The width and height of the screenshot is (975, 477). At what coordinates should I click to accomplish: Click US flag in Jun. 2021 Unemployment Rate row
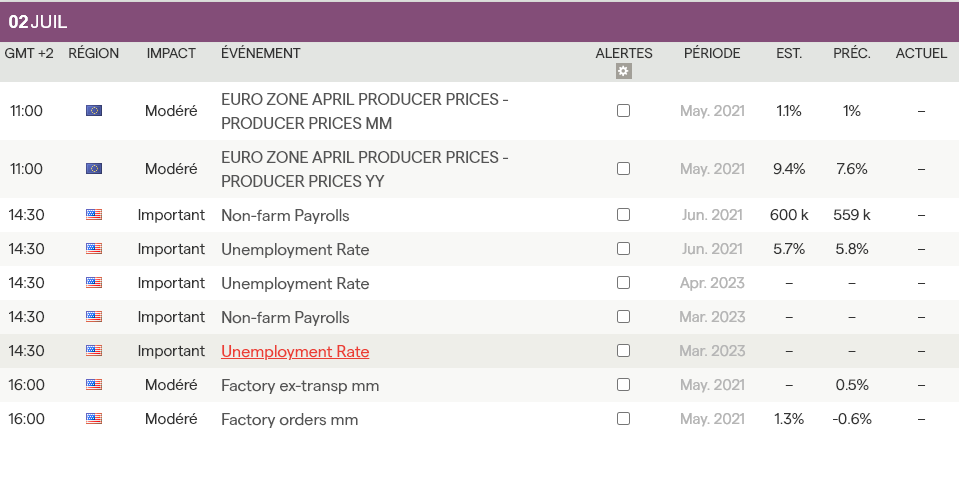[94, 249]
